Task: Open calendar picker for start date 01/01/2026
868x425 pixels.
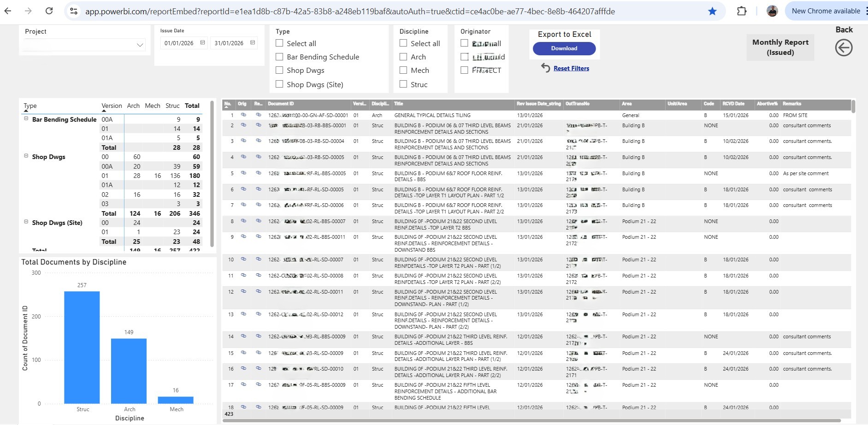Action: 202,43
